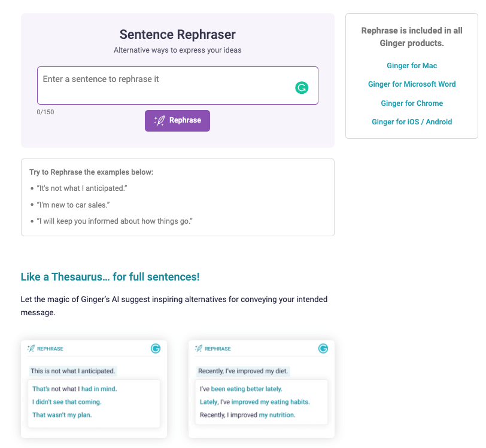Select example "It's not what I anticipated."
Screen dimensions: 486x448
click(82, 188)
